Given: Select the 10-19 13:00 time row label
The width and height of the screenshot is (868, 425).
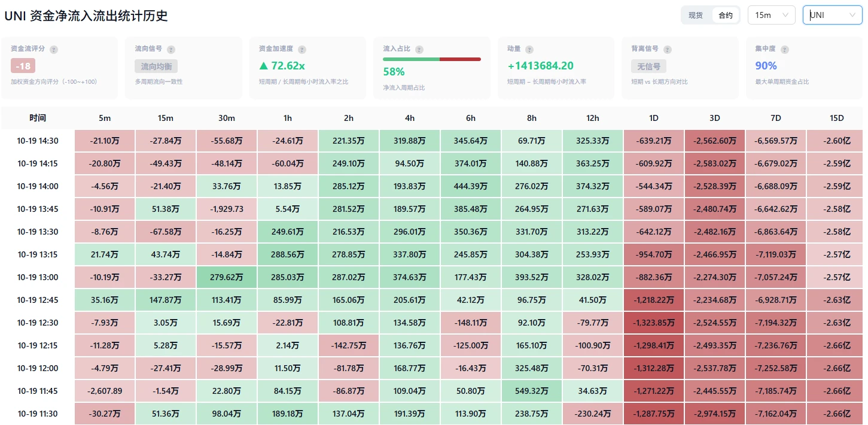Looking at the screenshot, I should tap(38, 277).
